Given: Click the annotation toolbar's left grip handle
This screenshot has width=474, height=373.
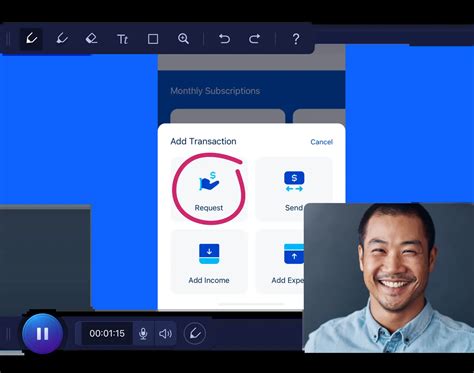Looking at the screenshot, I should coord(8,39).
